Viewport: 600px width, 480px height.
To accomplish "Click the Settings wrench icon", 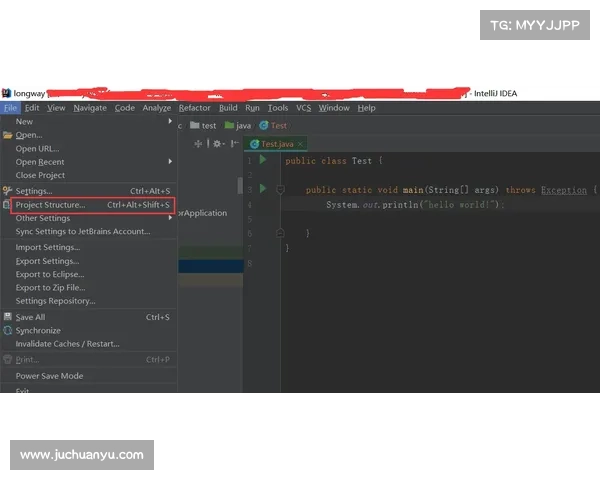I will 7,191.
